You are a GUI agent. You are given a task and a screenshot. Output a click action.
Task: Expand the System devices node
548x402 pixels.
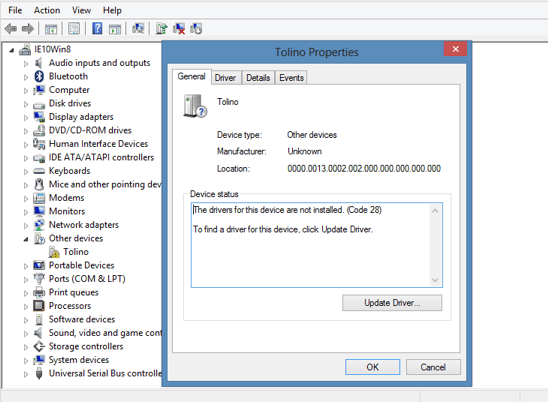(26, 361)
